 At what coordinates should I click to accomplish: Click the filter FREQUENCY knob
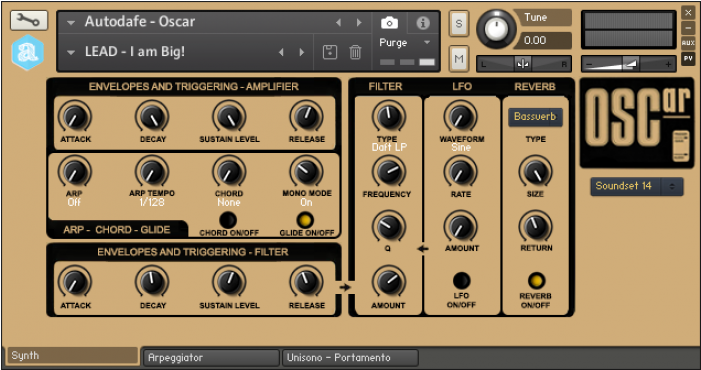click(389, 172)
